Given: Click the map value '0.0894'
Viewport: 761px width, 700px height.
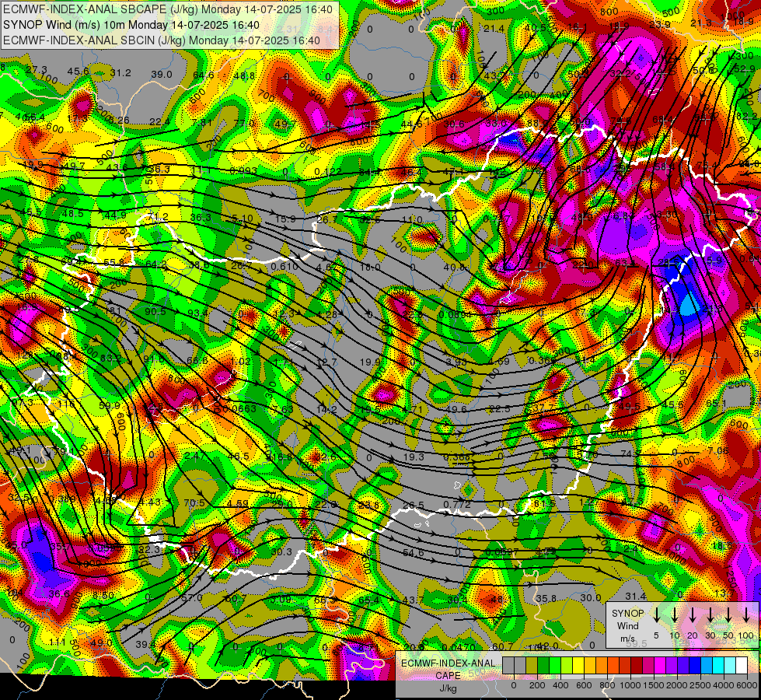Looking at the screenshot, I should [x=455, y=314].
